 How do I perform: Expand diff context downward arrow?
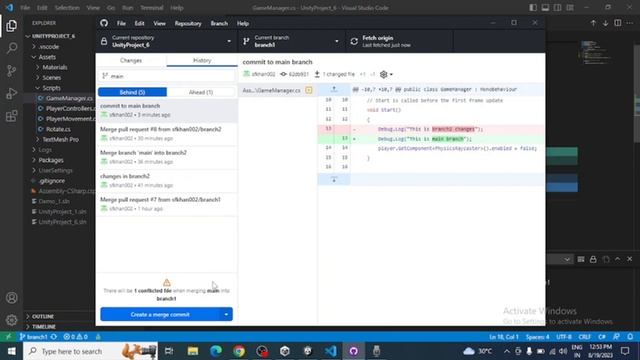coord(334,180)
